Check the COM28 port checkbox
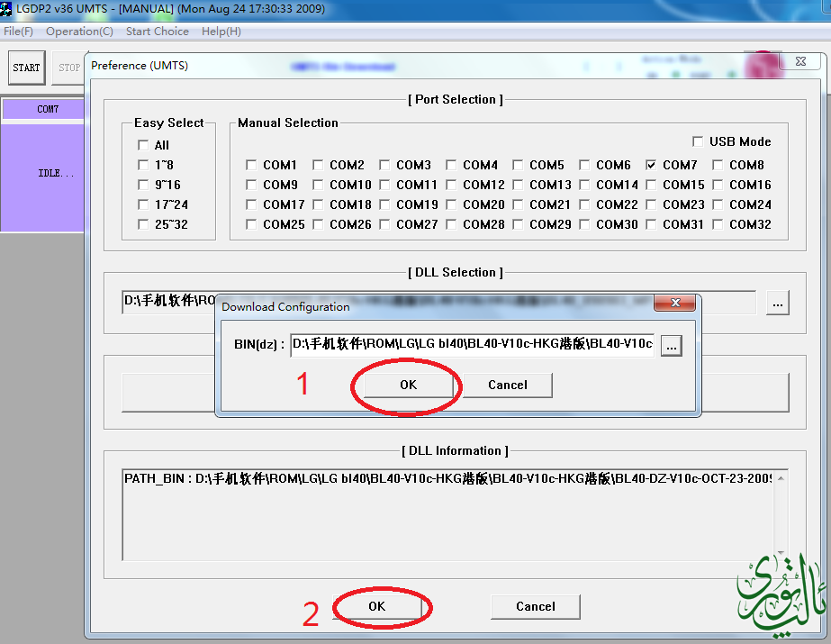Image resolution: width=831 pixels, height=644 pixels. click(x=451, y=224)
